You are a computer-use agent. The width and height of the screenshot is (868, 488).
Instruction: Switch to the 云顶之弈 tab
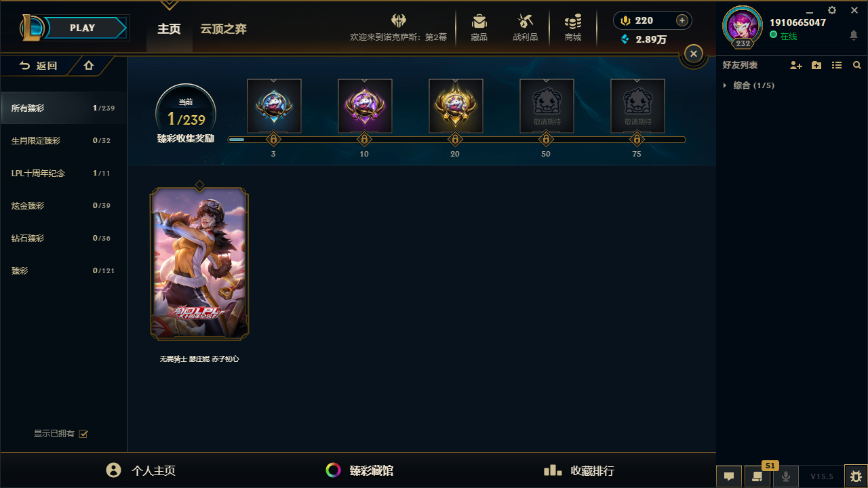coord(223,28)
